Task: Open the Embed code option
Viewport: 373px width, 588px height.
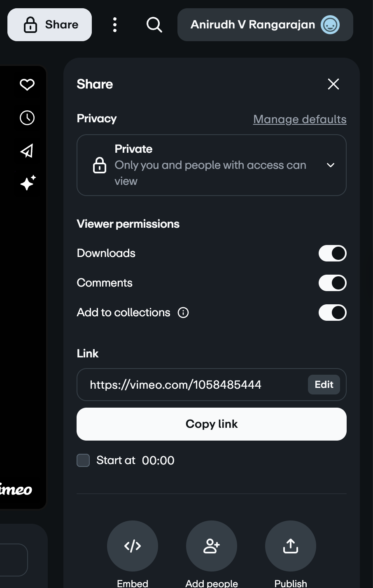Action: tap(132, 546)
